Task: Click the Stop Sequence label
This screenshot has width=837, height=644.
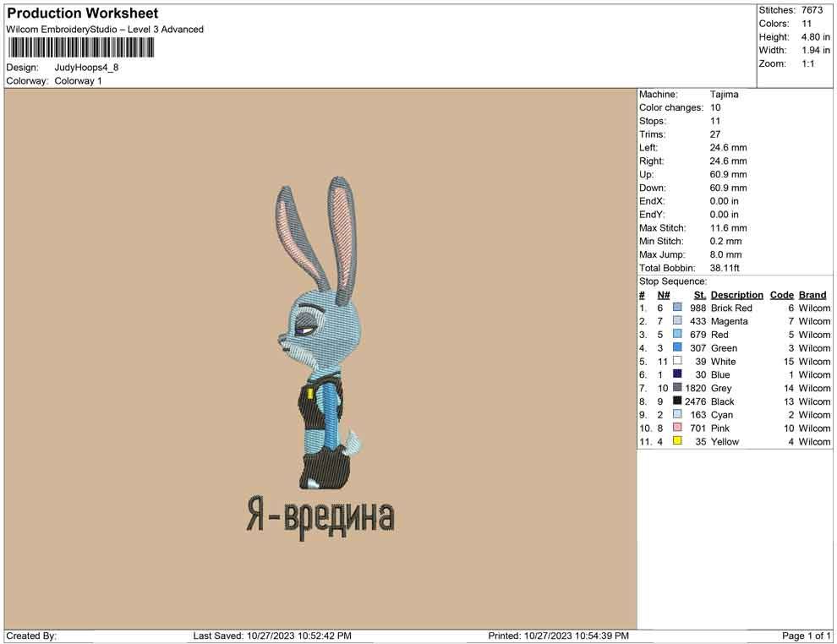Action: [673, 281]
